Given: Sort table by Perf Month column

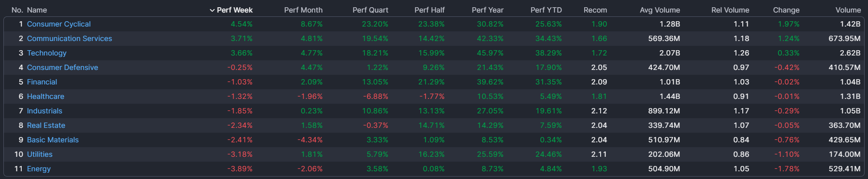Looking at the screenshot, I should 303,10.
